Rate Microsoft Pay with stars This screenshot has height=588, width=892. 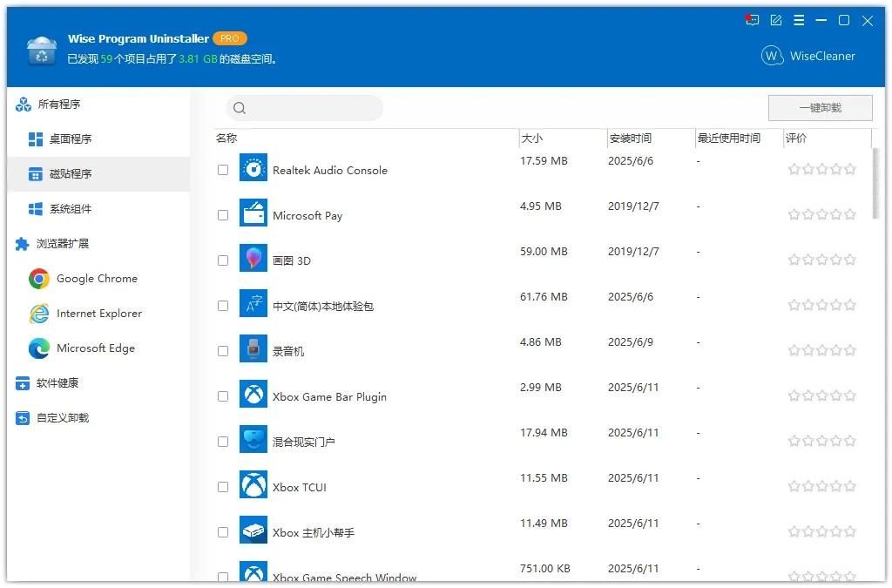(x=822, y=214)
